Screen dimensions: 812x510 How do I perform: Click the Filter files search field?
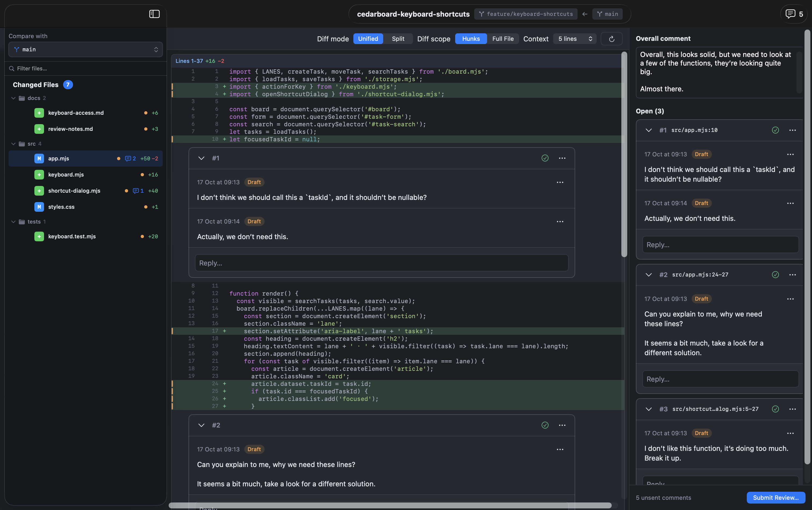click(x=86, y=69)
